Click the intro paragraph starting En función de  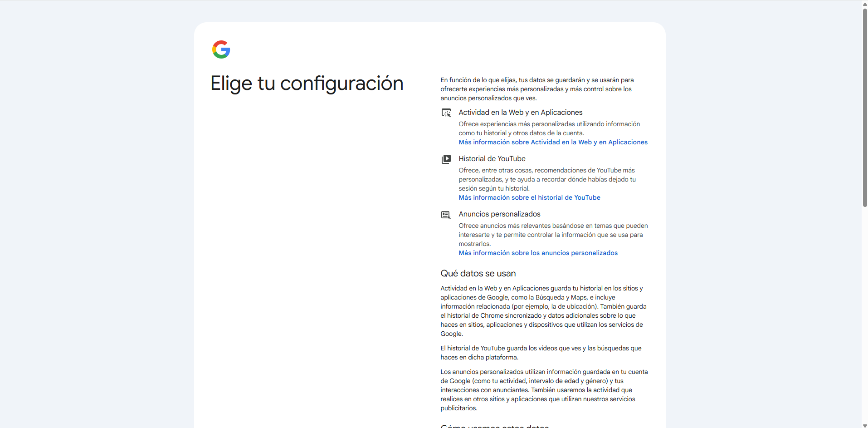[x=537, y=89]
